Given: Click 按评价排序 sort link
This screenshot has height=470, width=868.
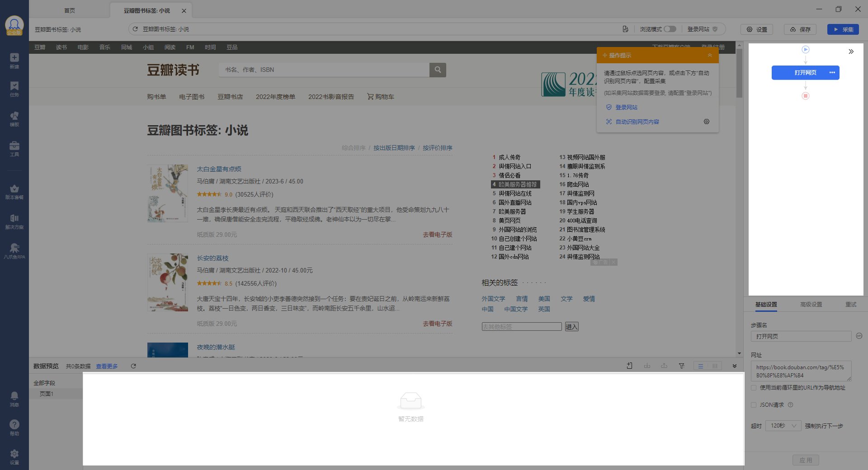Looking at the screenshot, I should pyautogui.click(x=437, y=148).
